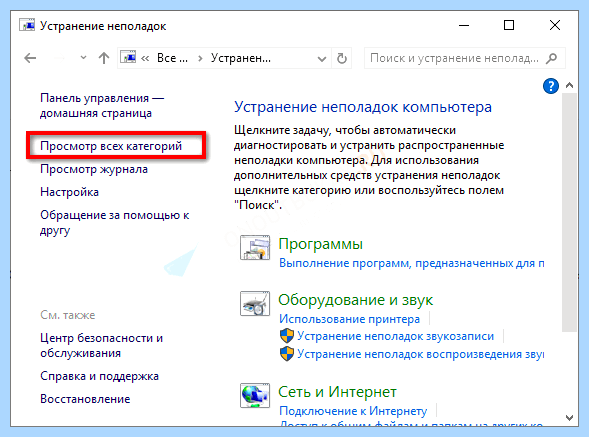Click the Программы category icon
This screenshot has height=437, width=589.
pyautogui.click(x=255, y=248)
